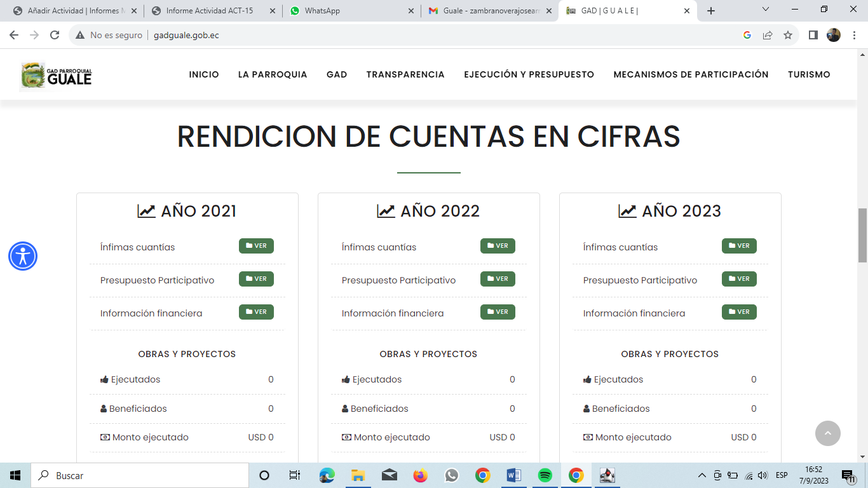The height and width of the screenshot is (488, 868).
Task: Select the TURISMO menu item
Action: tap(809, 74)
